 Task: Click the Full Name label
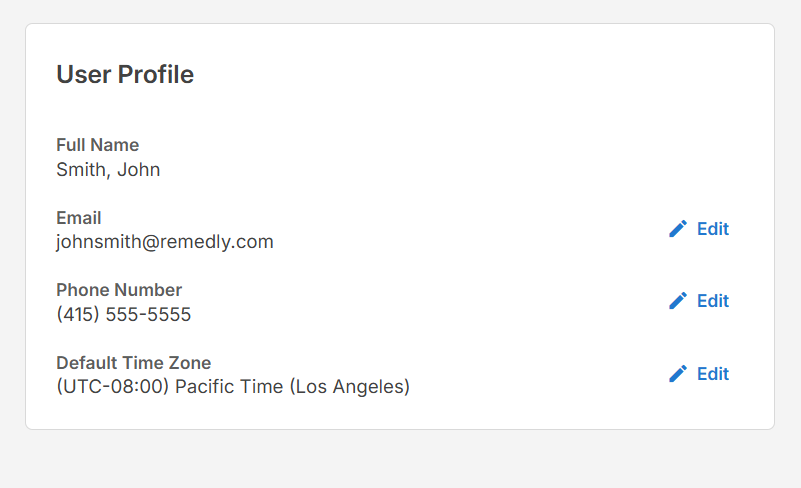tap(98, 145)
